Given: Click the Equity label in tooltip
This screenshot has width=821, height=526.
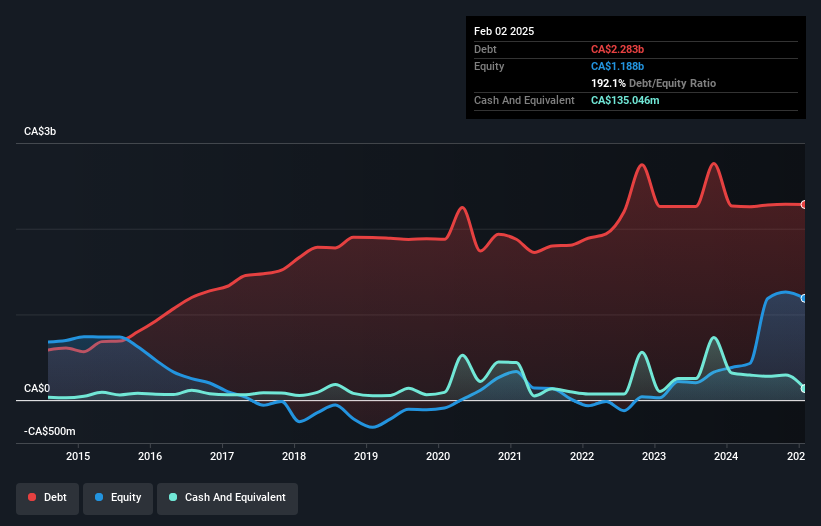Looking at the screenshot, I should 489,66.
